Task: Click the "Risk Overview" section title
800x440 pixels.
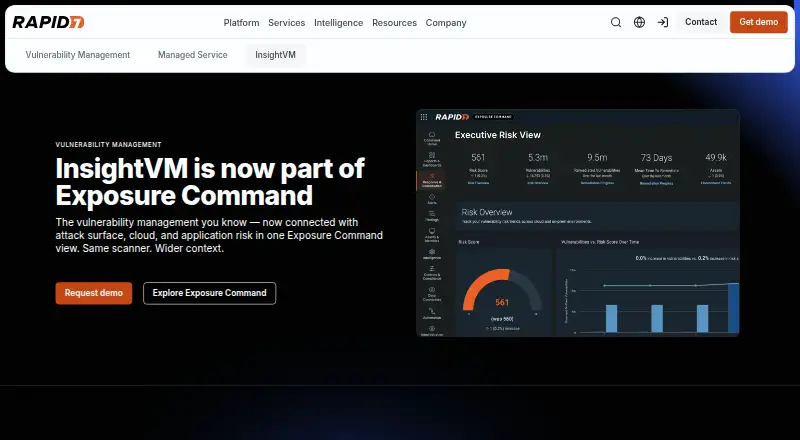Action: (x=487, y=212)
